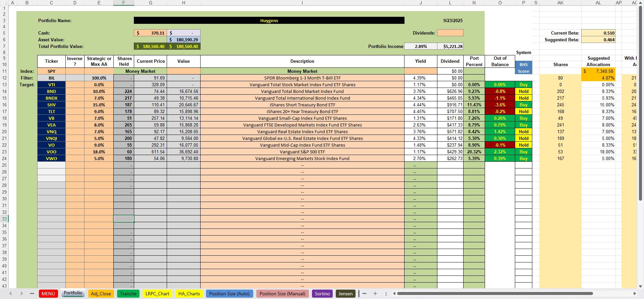This screenshot has width=644, height=299.
Task: Open the HA_Charts sheet tab
Action: (189, 294)
